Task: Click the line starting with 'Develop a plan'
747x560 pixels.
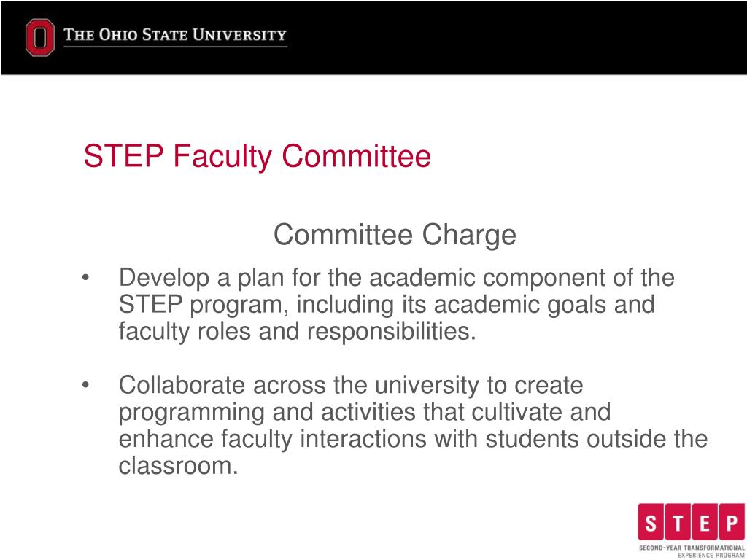Action: 397,278
